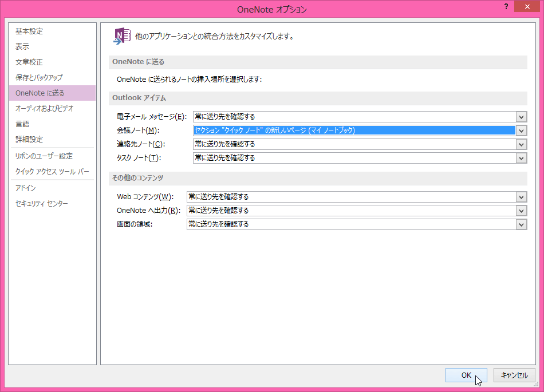This screenshot has width=544, height=392.
Task: Select 言語 in the sidebar
Action: pos(52,124)
